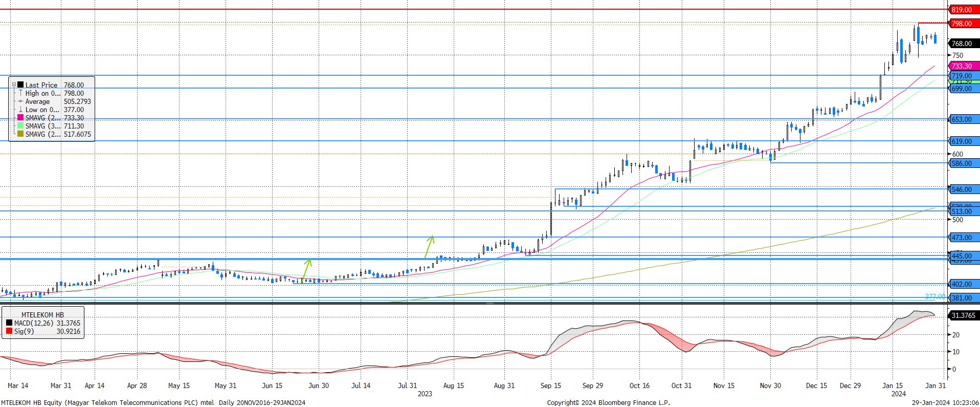
Task: Click the MACD axis label 20
Action: pos(956,335)
